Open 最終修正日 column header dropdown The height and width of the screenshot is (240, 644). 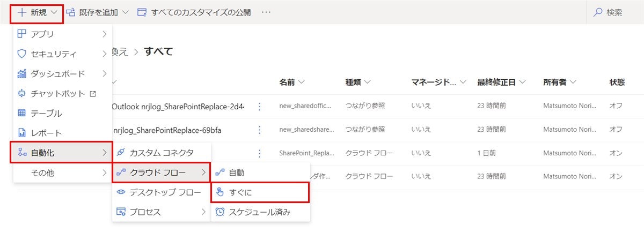click(501, 82)
